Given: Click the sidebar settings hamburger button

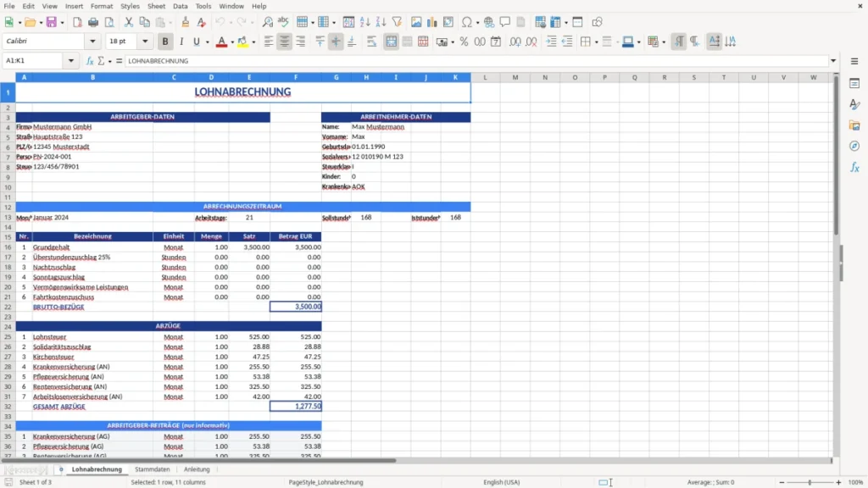Looking at the screenshot, I should click(854, 61).
